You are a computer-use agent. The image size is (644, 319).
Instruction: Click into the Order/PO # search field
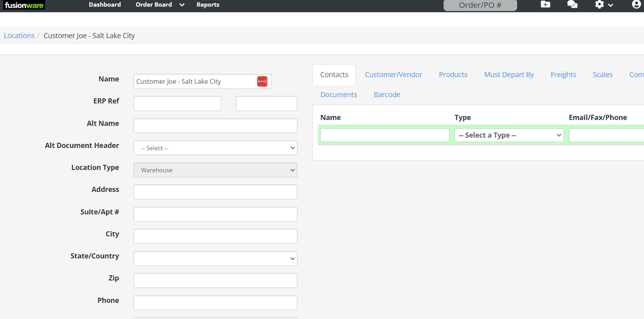tap(480, 5)
